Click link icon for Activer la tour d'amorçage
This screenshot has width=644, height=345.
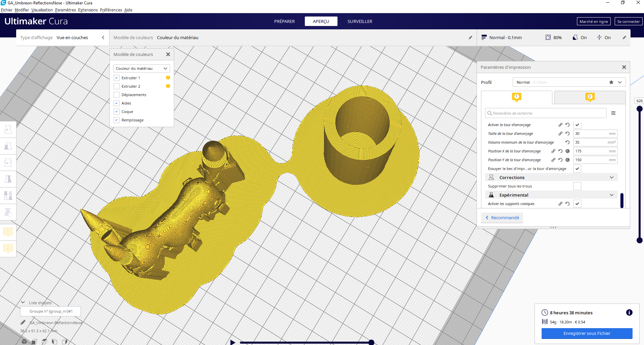pyautogui.click(x=560, y=125)
